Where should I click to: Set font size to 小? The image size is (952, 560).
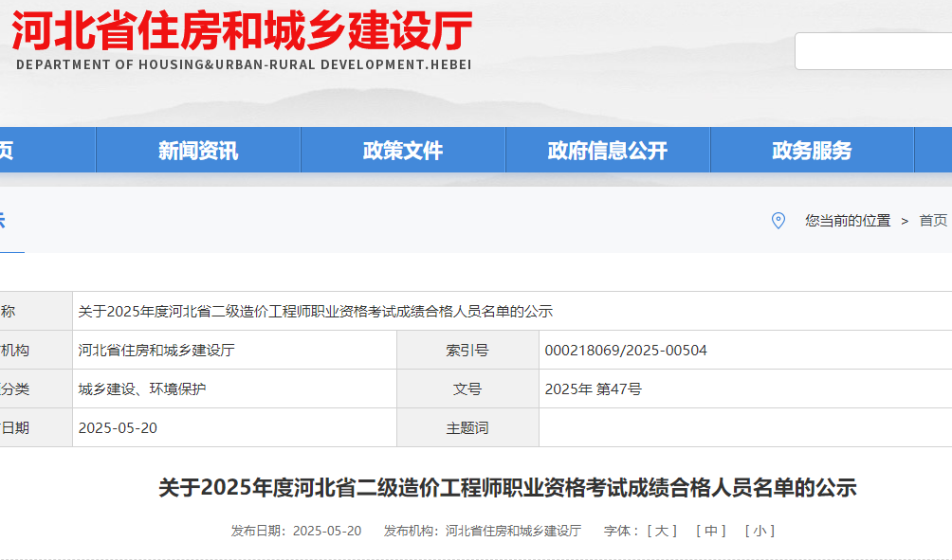(x=760, y=531)
